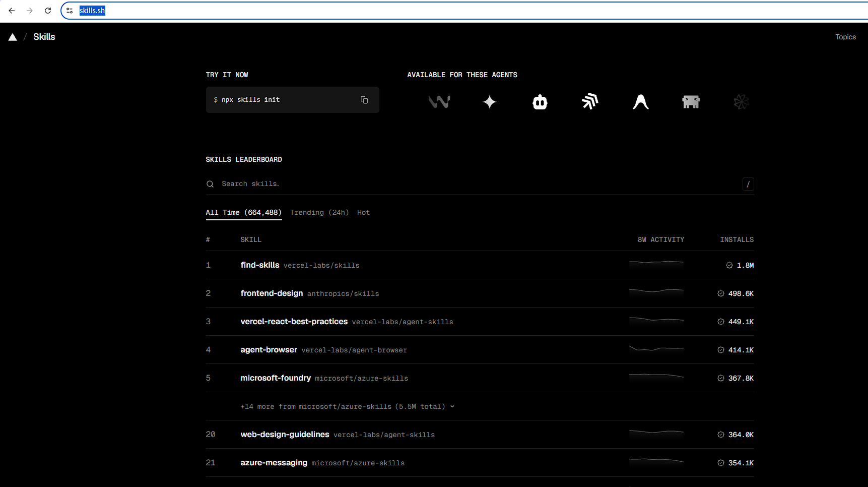Open the Topics link
This screenshot has height=487, width=868.
tap(845, 37)
